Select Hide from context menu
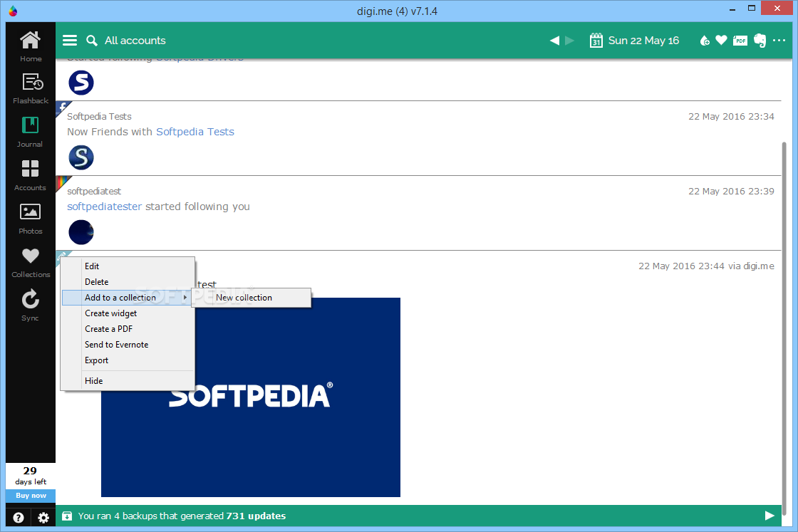798x532 pixels. pyautogui.click(x=128, y=381)
